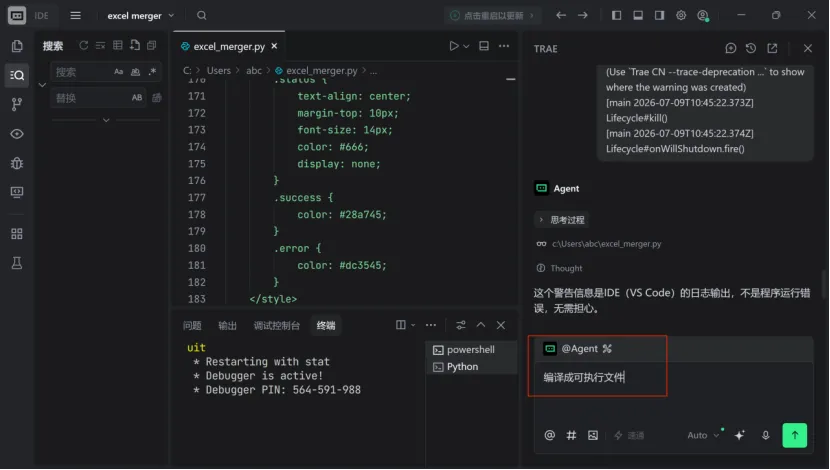
Task: Open the user account icon
Action: tap(703, 15)
